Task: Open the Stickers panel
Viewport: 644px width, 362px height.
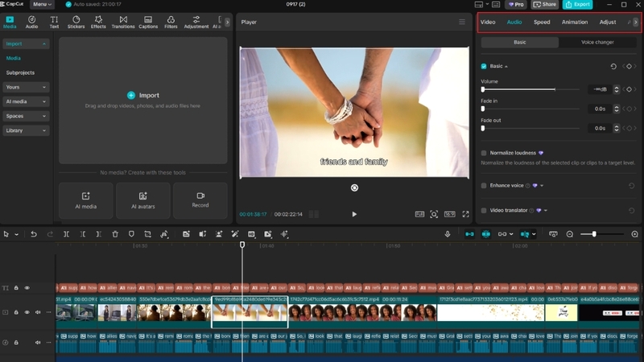Action: coord(76,22)
